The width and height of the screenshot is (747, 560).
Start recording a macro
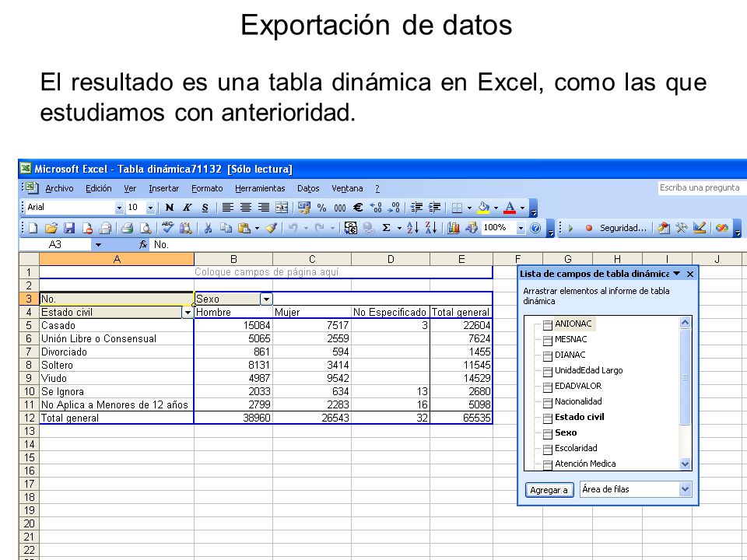click(x=589, y=228)
